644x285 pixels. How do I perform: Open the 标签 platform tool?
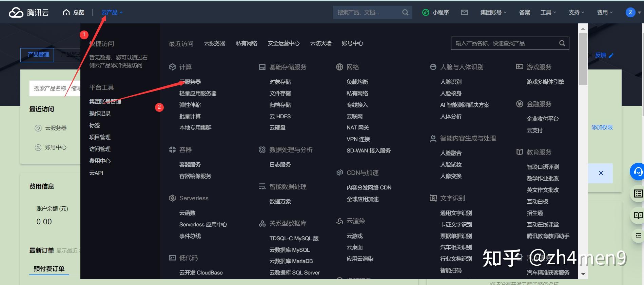tap(94, 125)
